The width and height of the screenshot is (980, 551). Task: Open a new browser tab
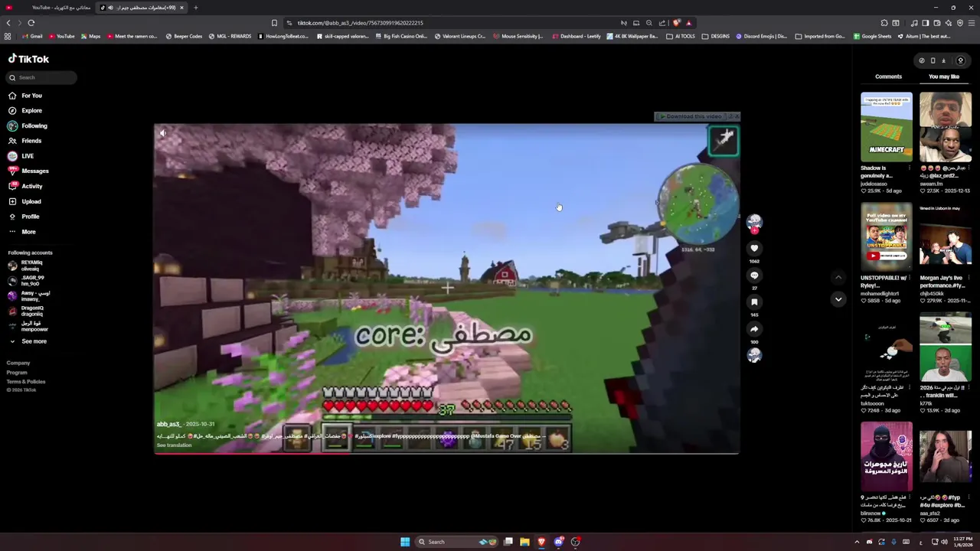pyautogui.click(x=195, y=8)
